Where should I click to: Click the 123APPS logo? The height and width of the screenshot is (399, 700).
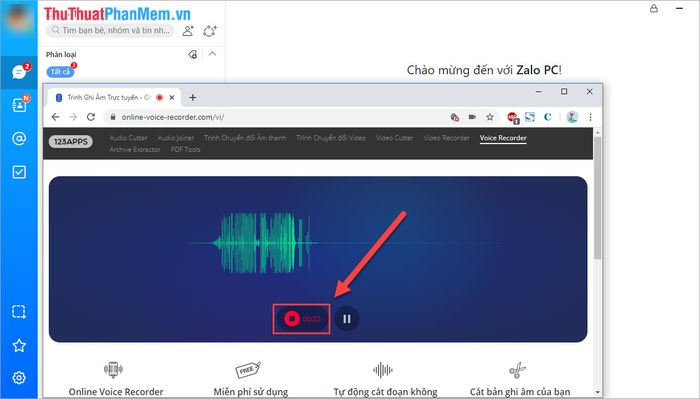click(x=71, y=141)
